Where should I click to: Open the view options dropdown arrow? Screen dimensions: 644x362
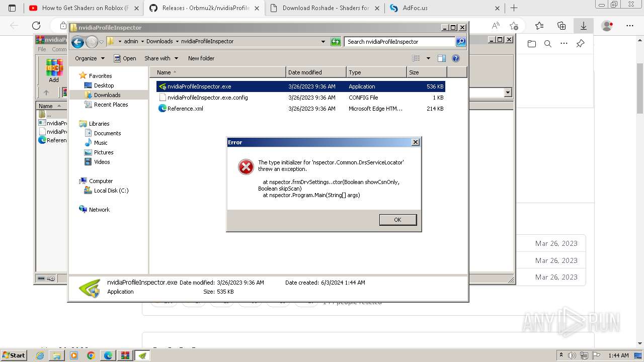click(428, 58)
